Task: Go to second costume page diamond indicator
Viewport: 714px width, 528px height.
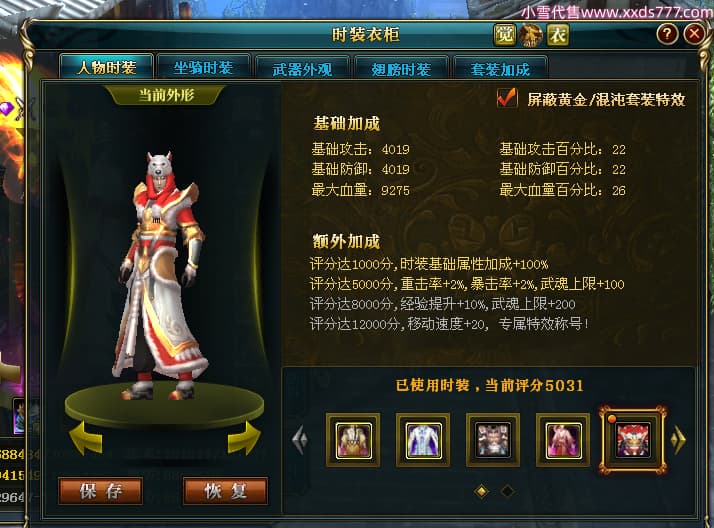Action: (x=507, y=491)
